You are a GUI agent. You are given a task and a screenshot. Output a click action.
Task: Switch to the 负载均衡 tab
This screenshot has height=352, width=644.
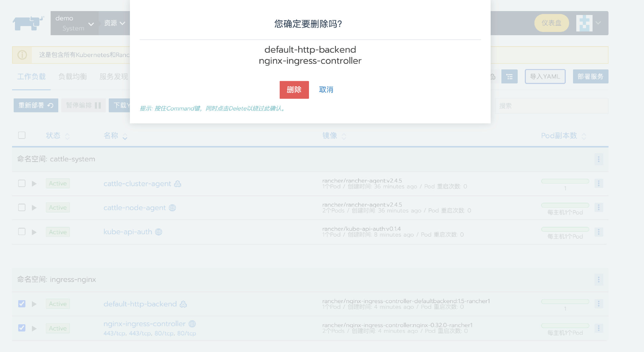tap(73, 77)
